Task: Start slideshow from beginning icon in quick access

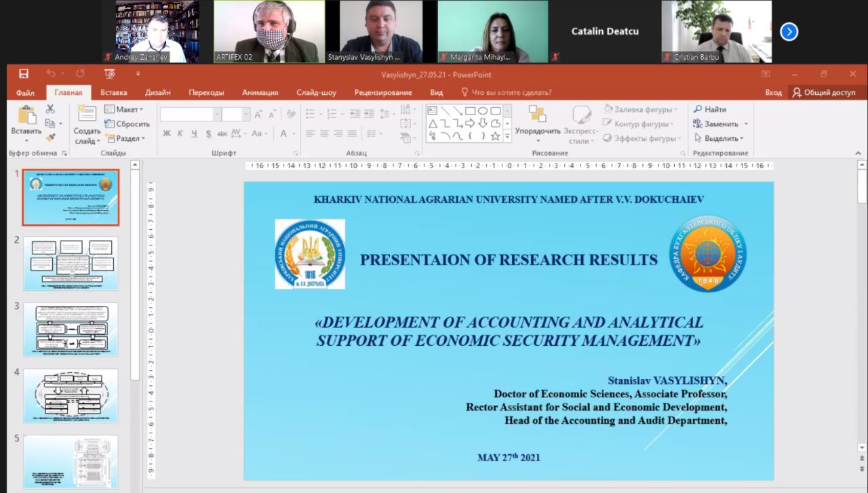Action: [x=110, y=74]
